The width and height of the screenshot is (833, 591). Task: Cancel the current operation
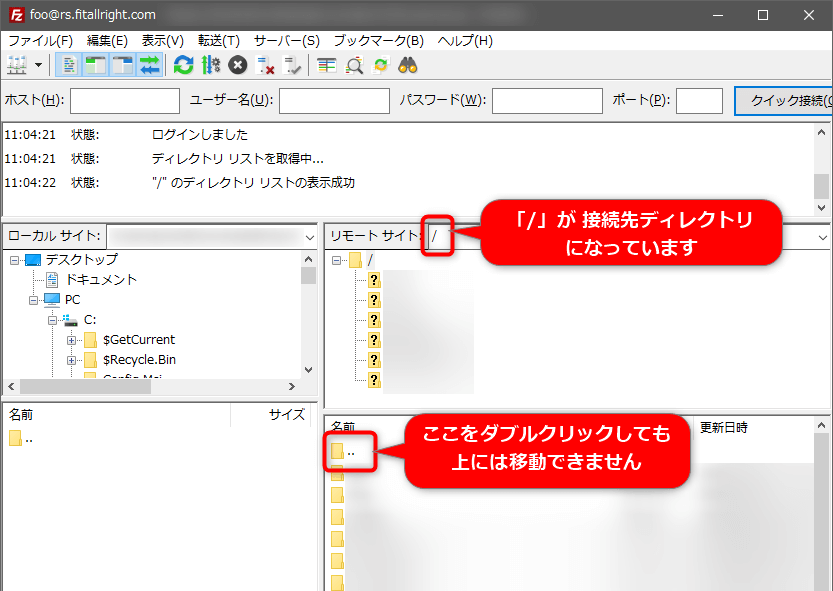tap(237, 65)
